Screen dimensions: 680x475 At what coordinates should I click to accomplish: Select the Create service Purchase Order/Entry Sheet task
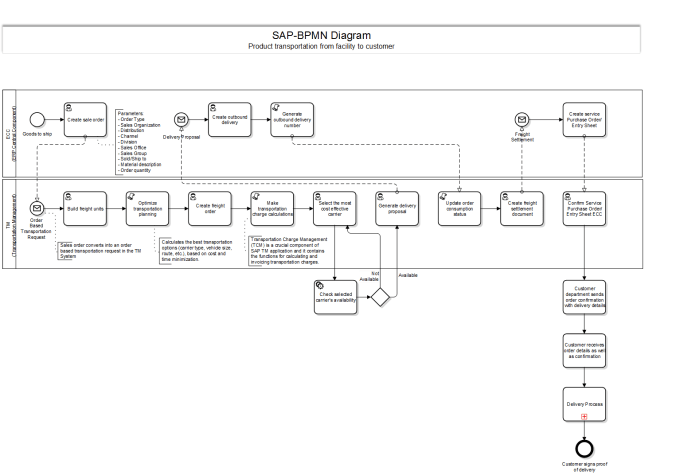pos(584,120)
